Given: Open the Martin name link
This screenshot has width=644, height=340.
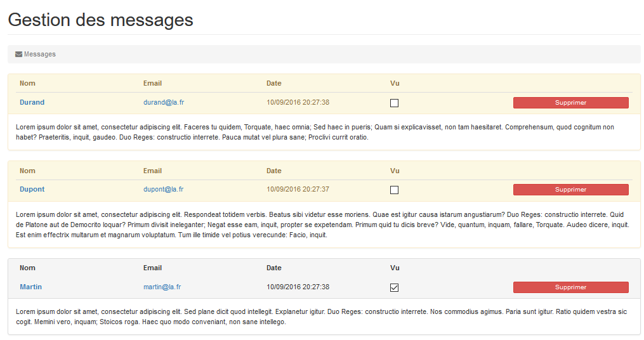Looking at the screenshot, I should [x=31, y=287].
